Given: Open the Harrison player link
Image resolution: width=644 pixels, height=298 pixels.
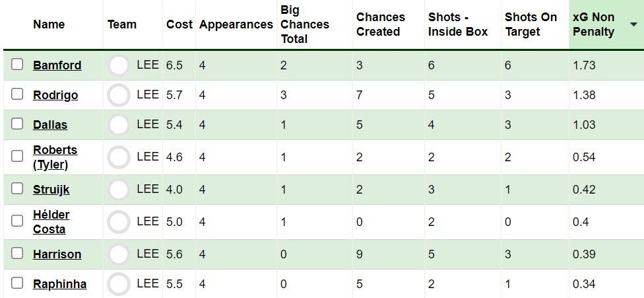Looking at the screenshot, I should tap(57, 254).
